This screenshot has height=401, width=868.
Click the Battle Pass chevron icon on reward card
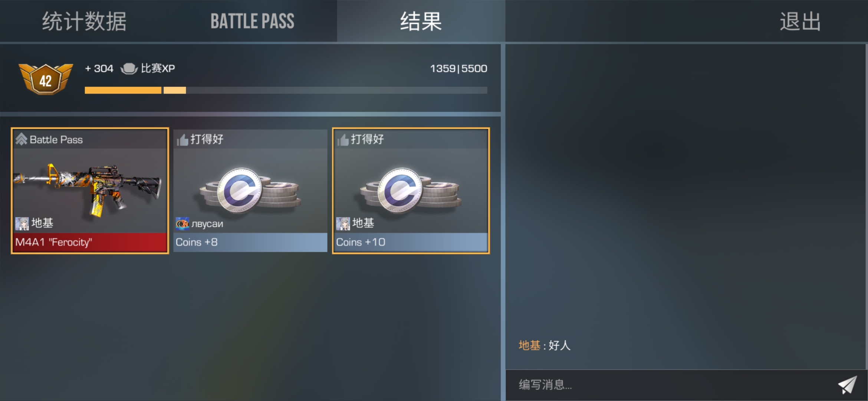pyautogui.click(x=22, y=139)
